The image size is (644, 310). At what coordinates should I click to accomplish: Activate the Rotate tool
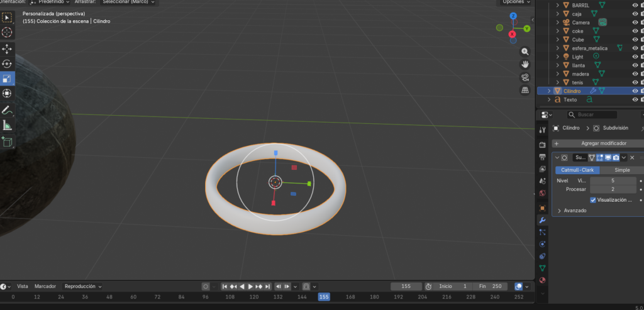coord(7,64)
